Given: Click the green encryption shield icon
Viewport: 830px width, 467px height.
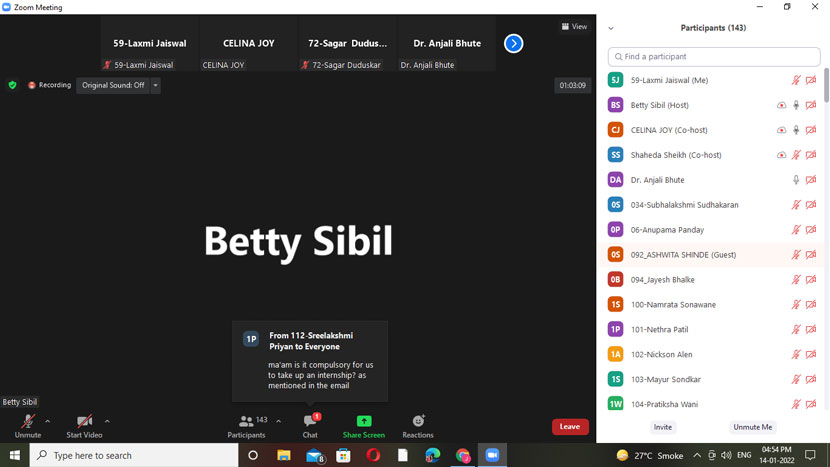Looking at the screenshot, I should click(12, 85).
